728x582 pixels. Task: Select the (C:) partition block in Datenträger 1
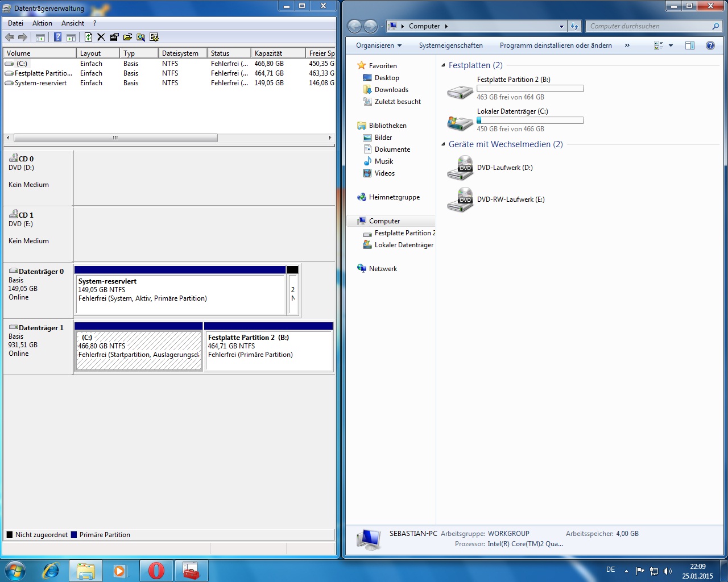[139, 346]
